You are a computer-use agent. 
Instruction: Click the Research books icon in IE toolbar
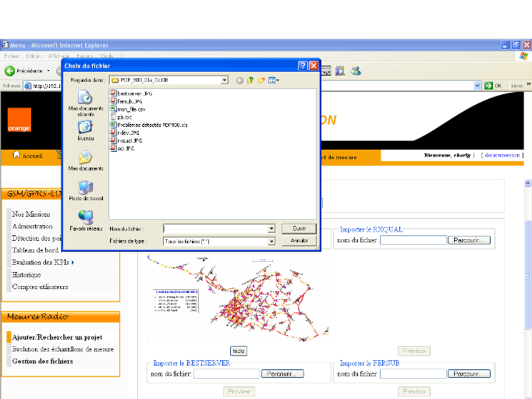coord(340,71)
